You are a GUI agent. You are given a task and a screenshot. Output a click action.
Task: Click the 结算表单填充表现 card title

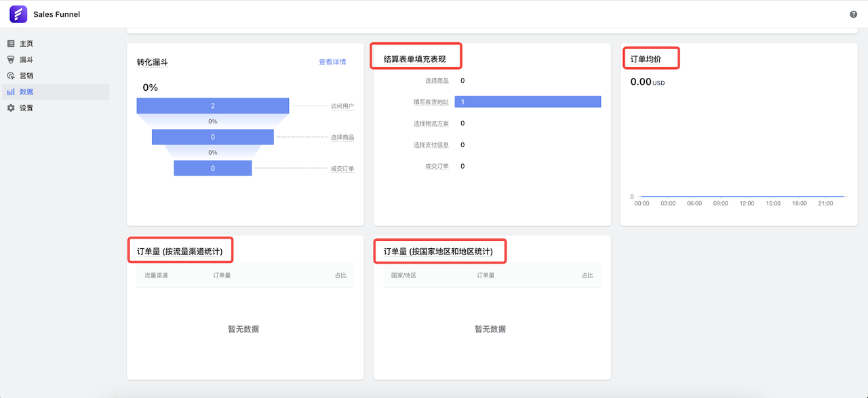[x=414, y=60]
